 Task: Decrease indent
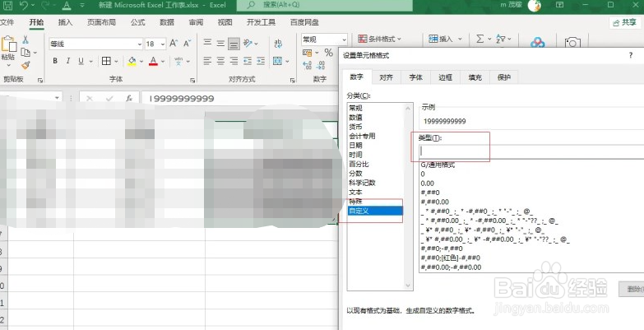coord(248,61)
